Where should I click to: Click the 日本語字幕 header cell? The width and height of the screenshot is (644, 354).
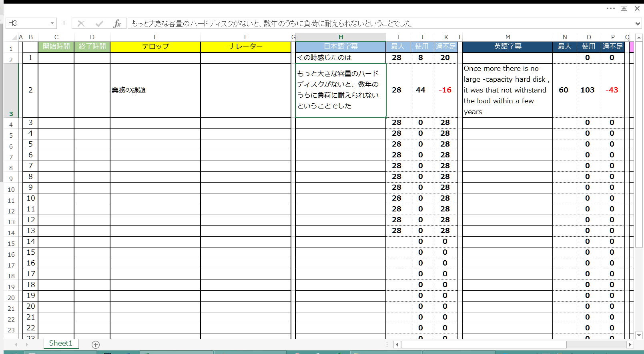click(341, 46)
